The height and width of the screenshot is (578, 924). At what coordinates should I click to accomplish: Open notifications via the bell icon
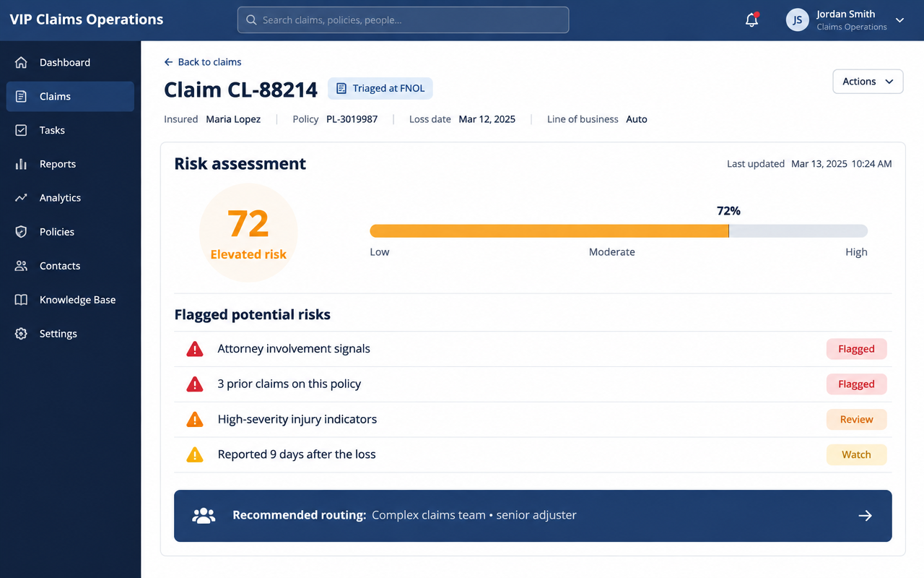[x=752, y=20]
